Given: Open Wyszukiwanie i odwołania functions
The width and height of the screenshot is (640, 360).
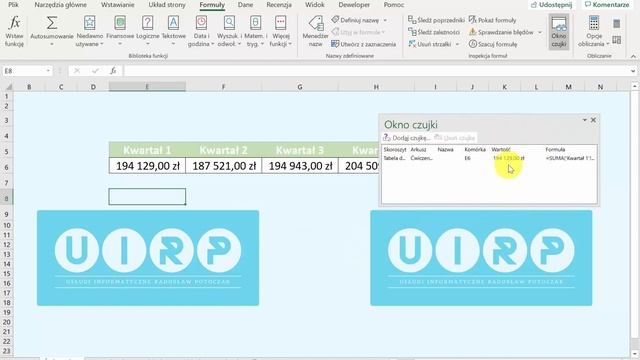Looking at the screenshot, I should [x=229, y=31].
